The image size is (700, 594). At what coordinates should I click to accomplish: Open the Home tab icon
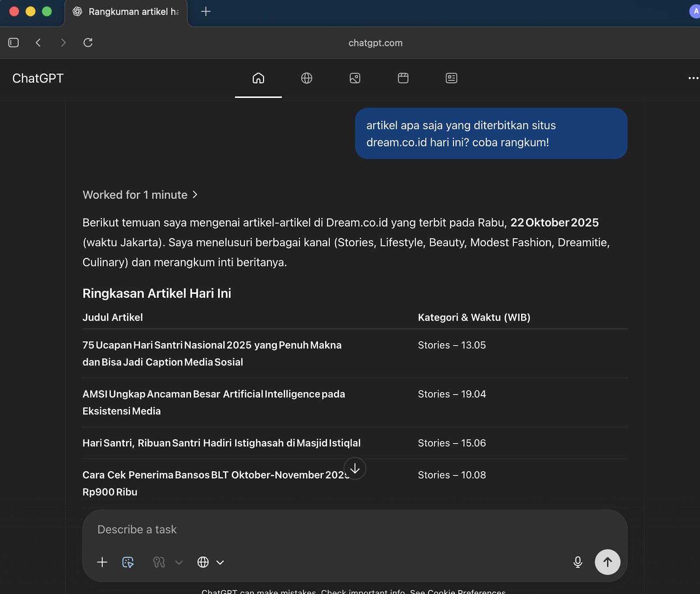click(258, 78)
